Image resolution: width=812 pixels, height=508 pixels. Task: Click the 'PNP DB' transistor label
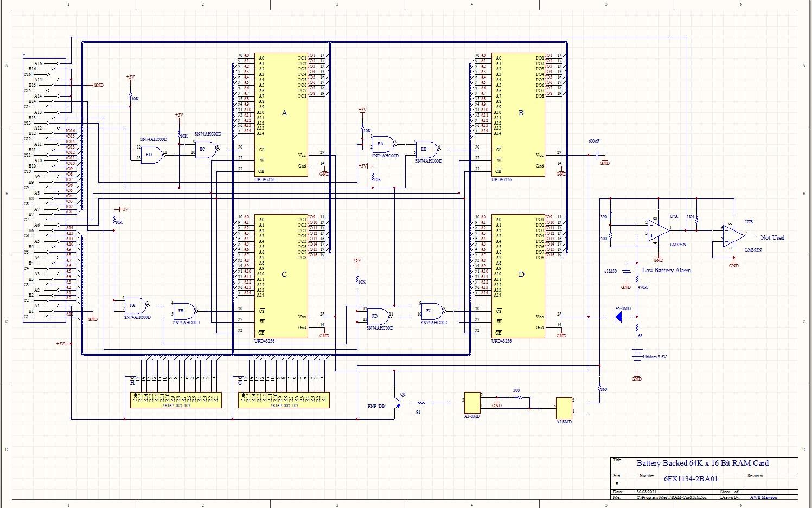coord(376,406)
